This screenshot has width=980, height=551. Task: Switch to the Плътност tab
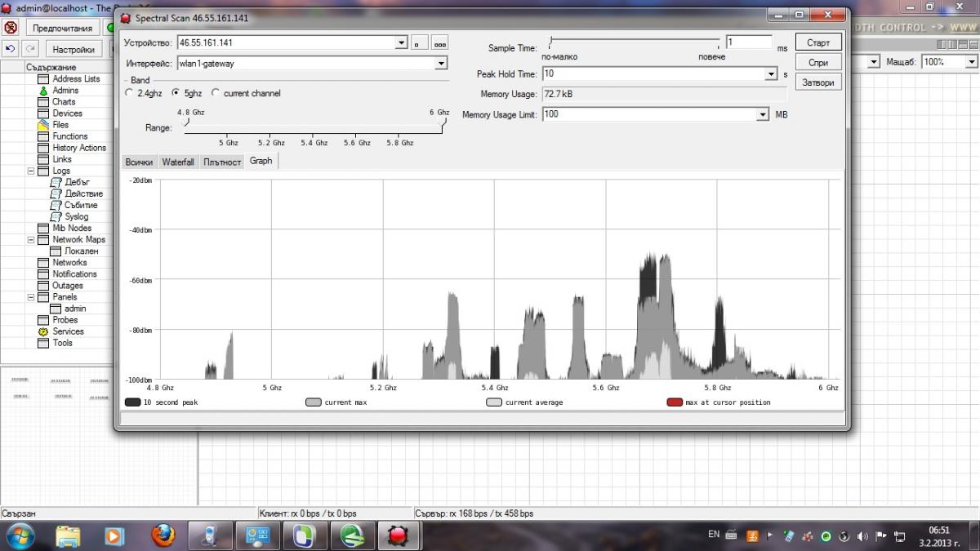222,162
